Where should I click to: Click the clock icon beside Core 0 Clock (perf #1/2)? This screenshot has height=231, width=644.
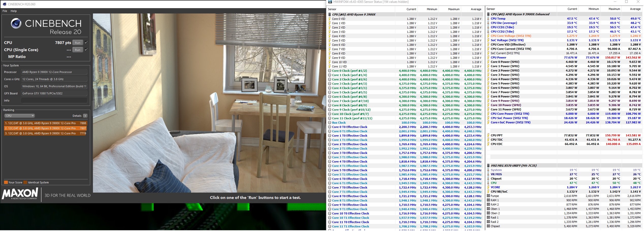point(330,71)
